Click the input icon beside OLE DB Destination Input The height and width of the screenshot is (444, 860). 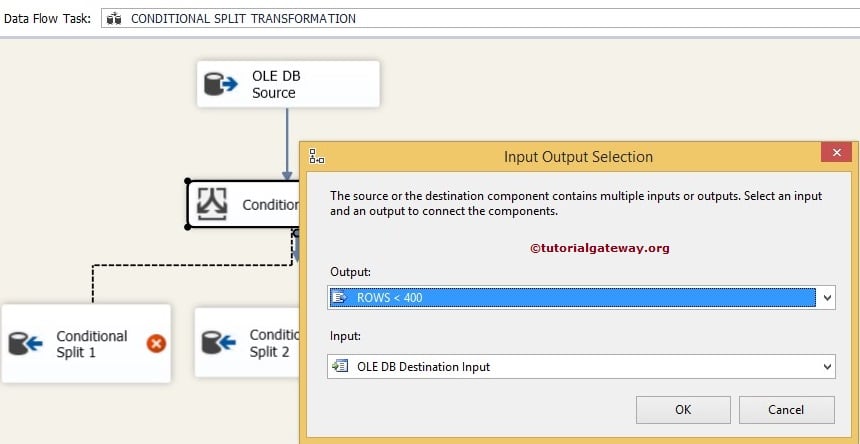point(340,366)
